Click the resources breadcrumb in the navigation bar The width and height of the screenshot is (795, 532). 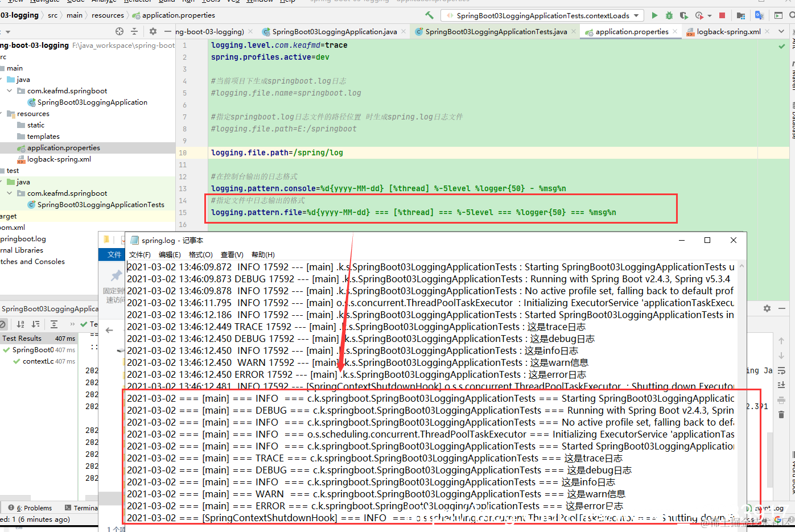107,15
